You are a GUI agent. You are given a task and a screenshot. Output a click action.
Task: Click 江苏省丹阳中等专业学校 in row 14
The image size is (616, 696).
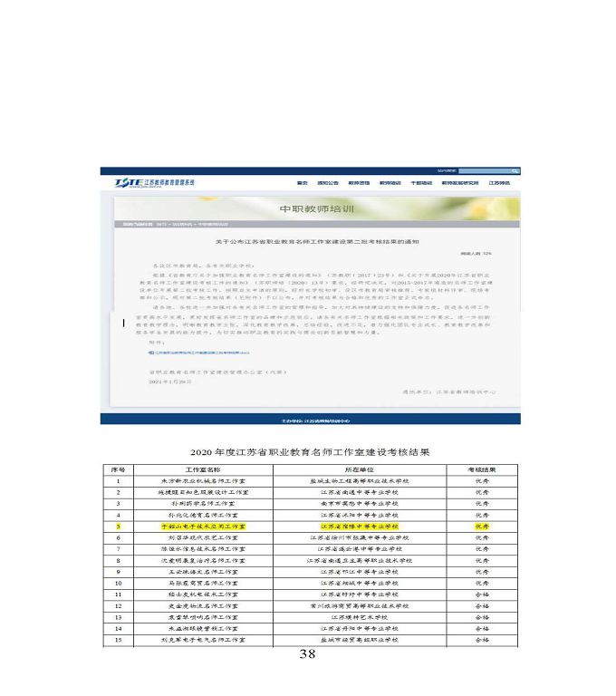[x=360, y=629]
